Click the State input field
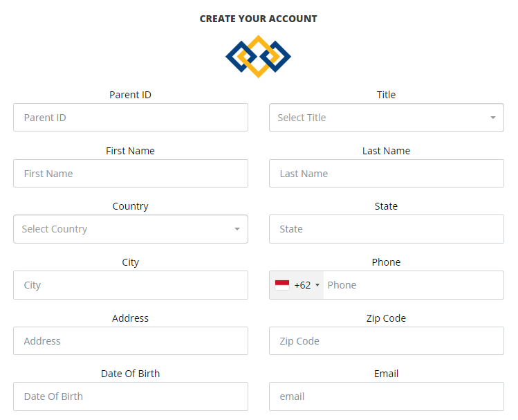 pos(386,229)
